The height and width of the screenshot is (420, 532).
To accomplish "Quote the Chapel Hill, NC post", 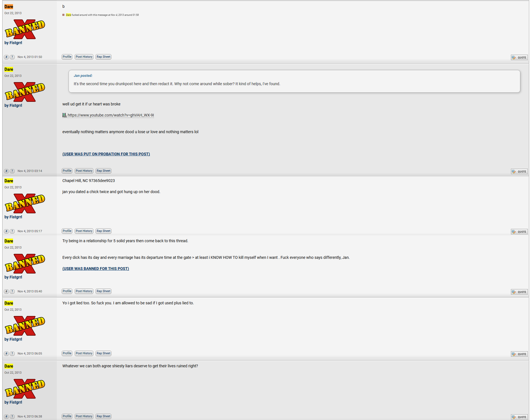I will pyautogui.click(x=519, y=232).
